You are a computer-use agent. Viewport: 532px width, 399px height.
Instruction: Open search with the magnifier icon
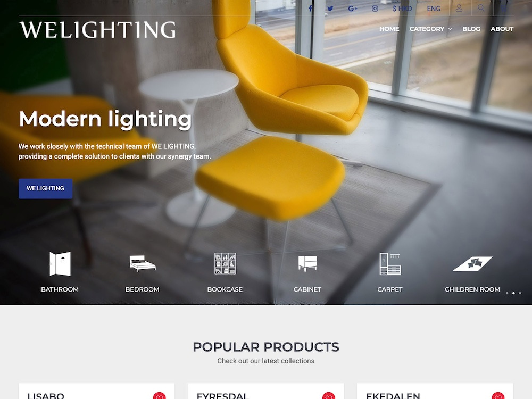coord(481,7)
